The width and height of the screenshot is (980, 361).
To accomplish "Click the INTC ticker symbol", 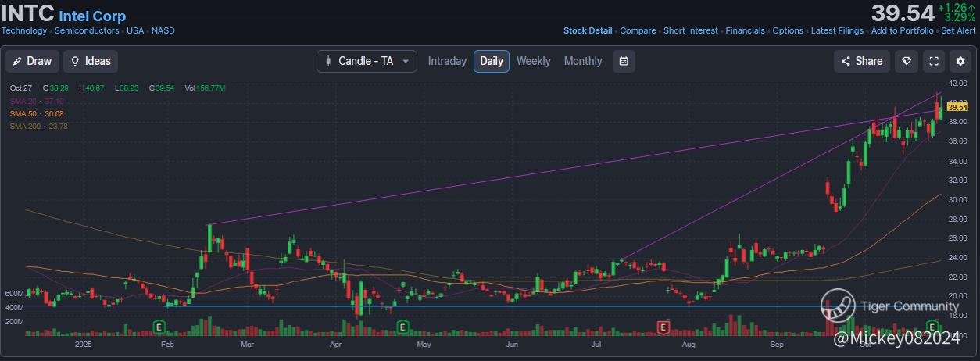I will point(28,13).
